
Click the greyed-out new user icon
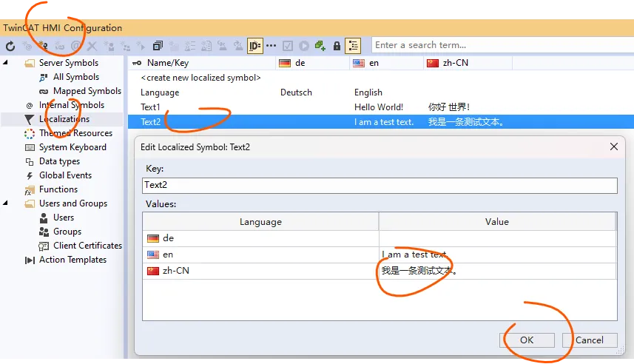click(108, 46)
